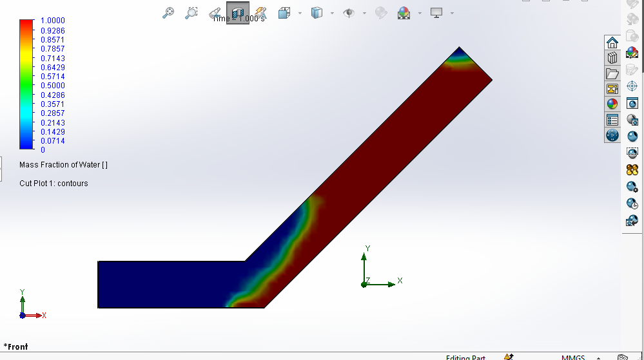Open the View Palette tab
Screen dimensions: 644x360
[612, 89]
